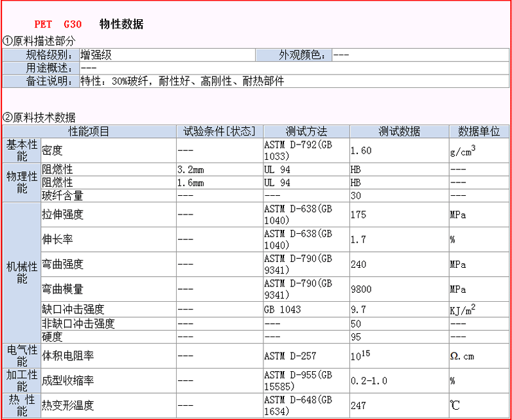Click the "ASTM D-257" test method cell
The image size is (512, 420).
pos(290,355)
